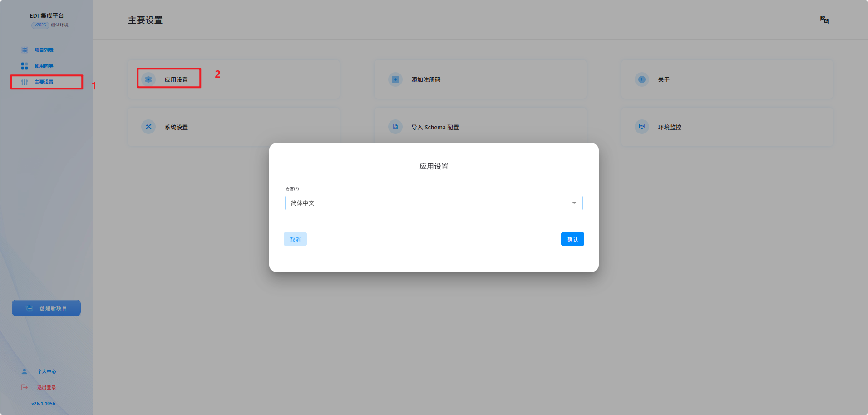Click the 添加注册码 plus icon
Screen dimensions: 868x415
[x=395, y=79]
